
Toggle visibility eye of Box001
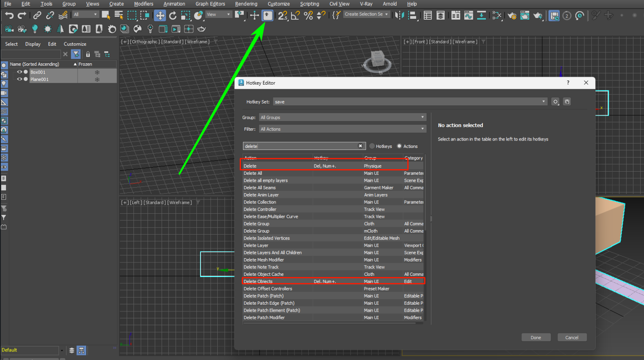(19, 72)
